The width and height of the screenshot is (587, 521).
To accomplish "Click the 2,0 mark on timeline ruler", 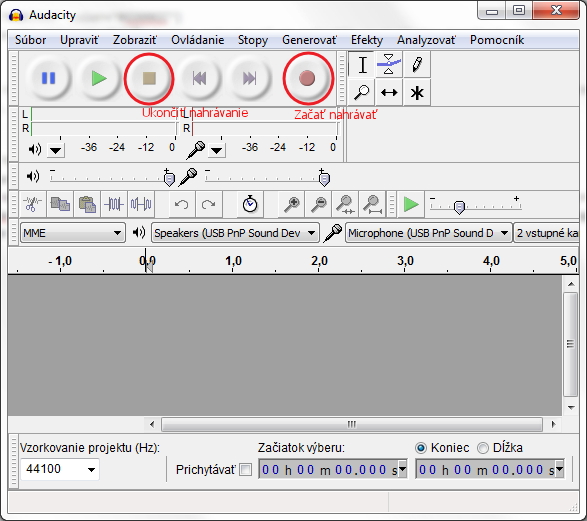I will click(x=319, y=260).
